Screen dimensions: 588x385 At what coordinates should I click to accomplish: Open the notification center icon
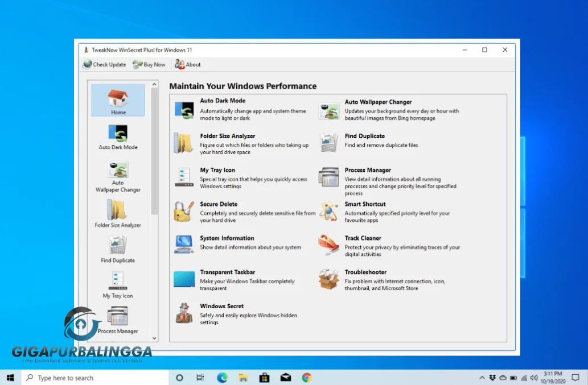pyautogui.click(x=575, y=378)
